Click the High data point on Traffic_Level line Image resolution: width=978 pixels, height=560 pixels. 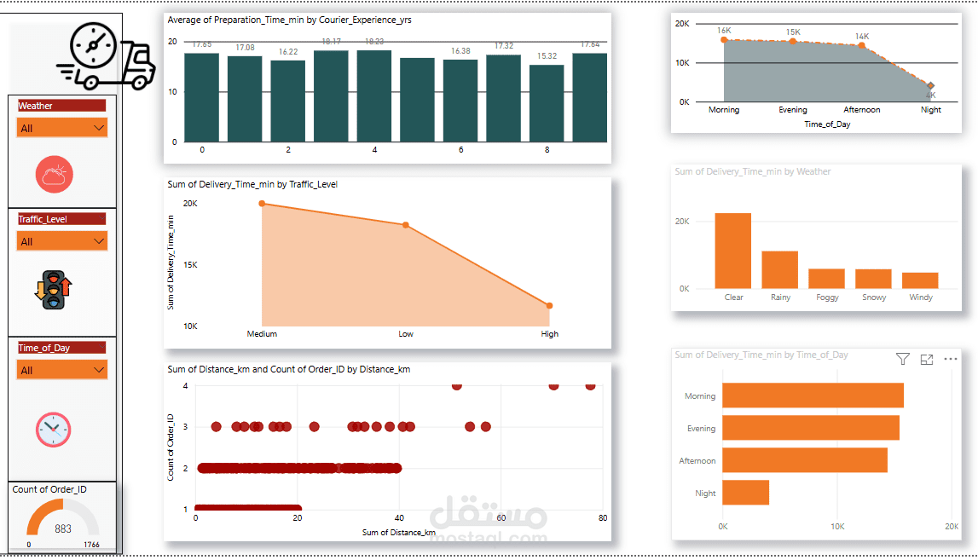point(549,305)
